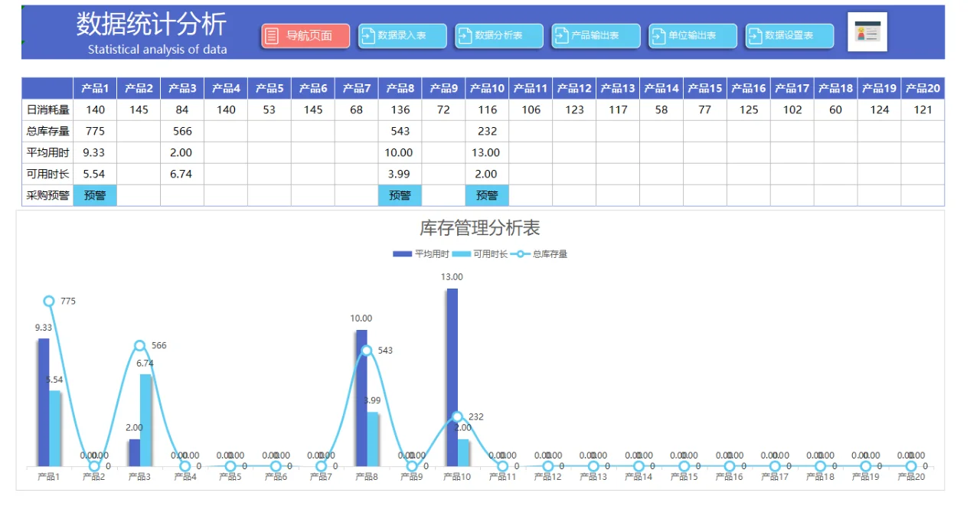
Task: Click the 预警 warning button under 产品10
Action: click(x=486, y=195)
